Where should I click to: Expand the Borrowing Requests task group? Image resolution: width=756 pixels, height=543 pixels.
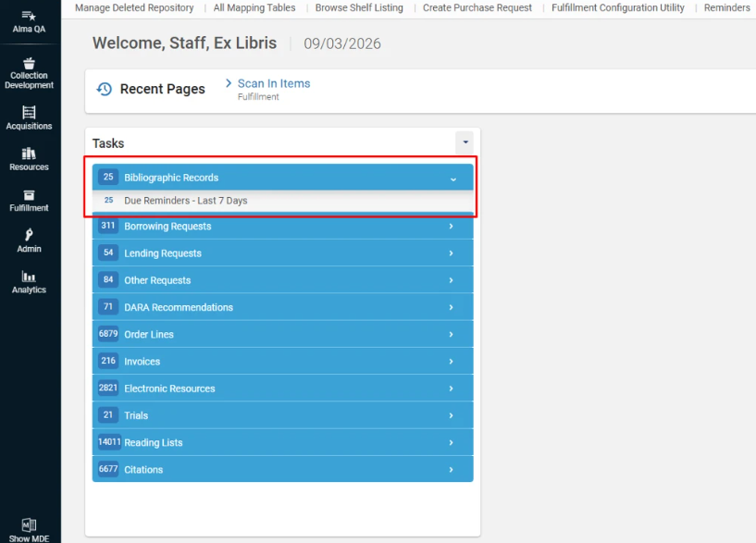pyautogui.click(x=451, y=226)
